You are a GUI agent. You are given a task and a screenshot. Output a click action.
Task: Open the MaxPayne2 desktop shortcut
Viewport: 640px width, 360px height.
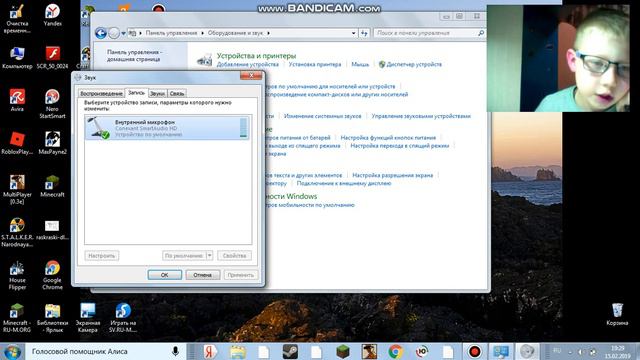(x=52, y=143)
